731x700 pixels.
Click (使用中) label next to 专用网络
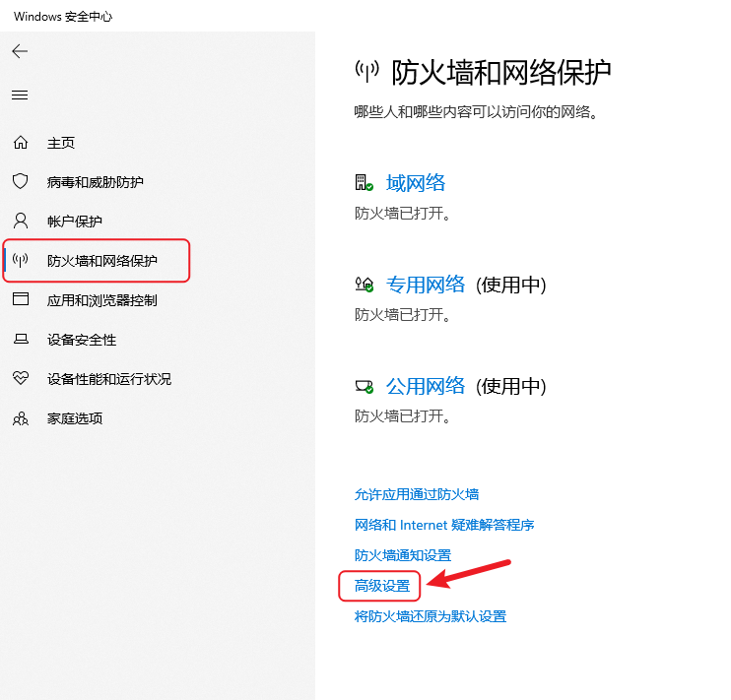click(511, 285)
